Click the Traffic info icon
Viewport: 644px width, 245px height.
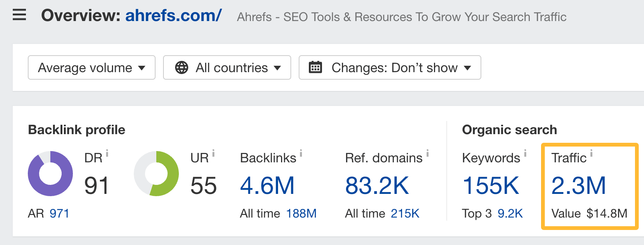(x=591, y=153)
